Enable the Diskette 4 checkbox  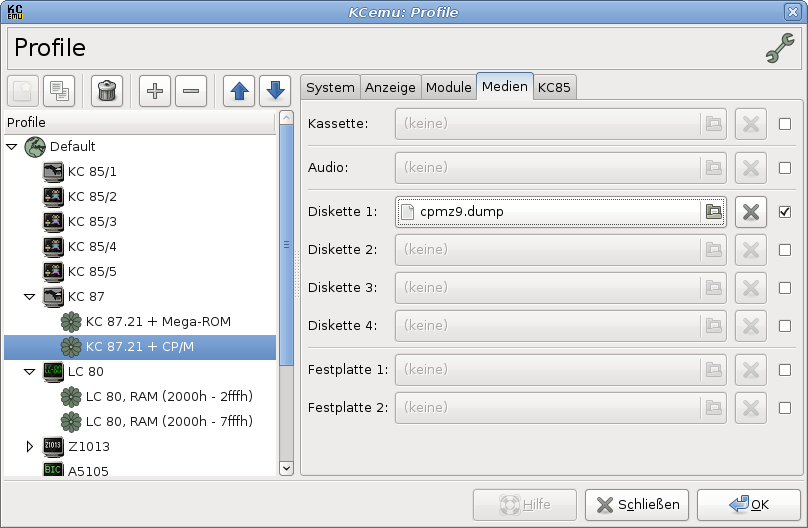click(x=785, y=326)
